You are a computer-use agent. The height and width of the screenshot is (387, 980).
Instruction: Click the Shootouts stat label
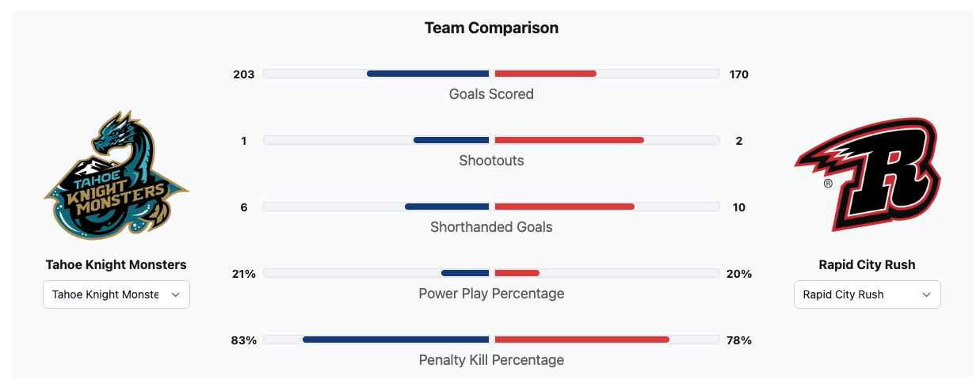pos(491,161)
